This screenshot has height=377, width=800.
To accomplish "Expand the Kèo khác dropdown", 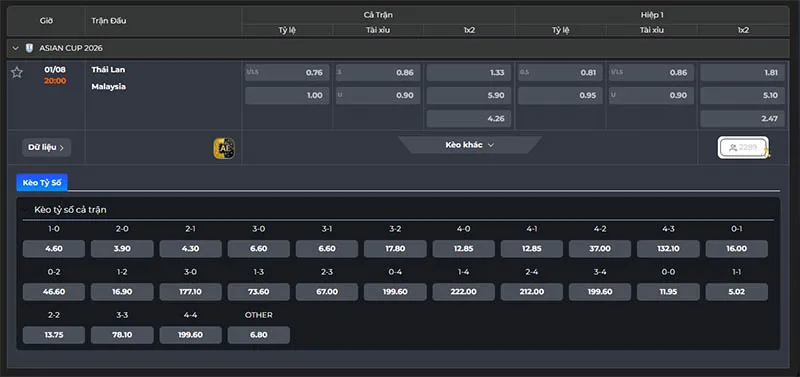I will tap(469, 145).
